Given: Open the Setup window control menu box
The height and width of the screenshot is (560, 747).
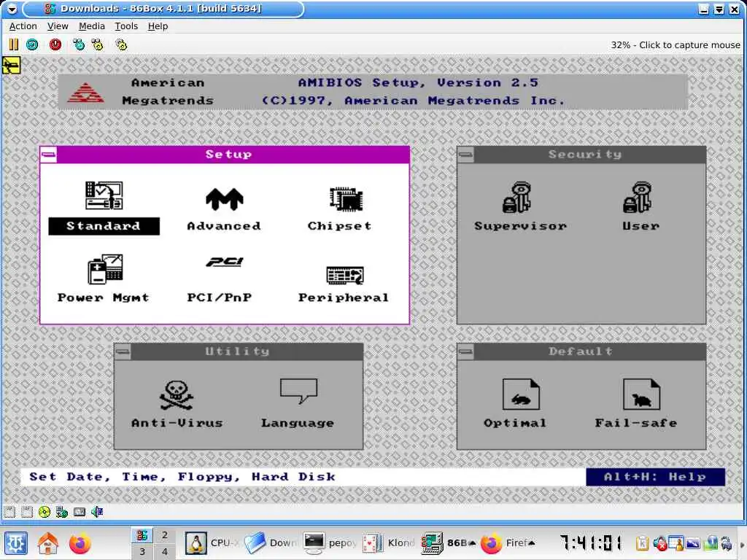Looking at the screenshot, I should click(49, 155).
